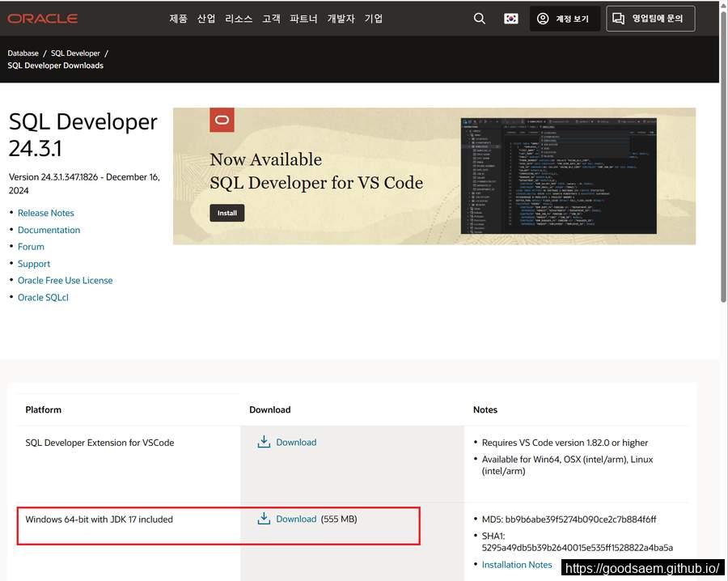This screenshot has width=728, height=581.
Task: Open the 기업 menu
Action: (373, 19)
